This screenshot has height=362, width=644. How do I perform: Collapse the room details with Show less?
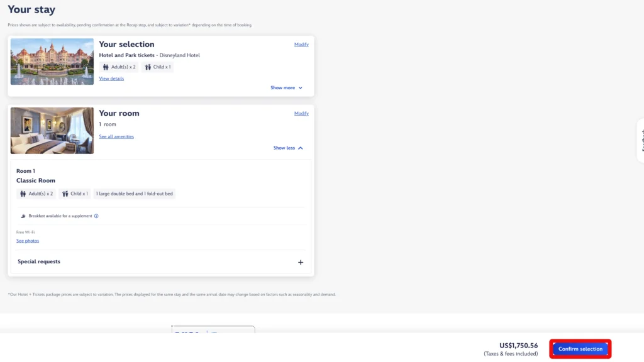tap(288, 148)
